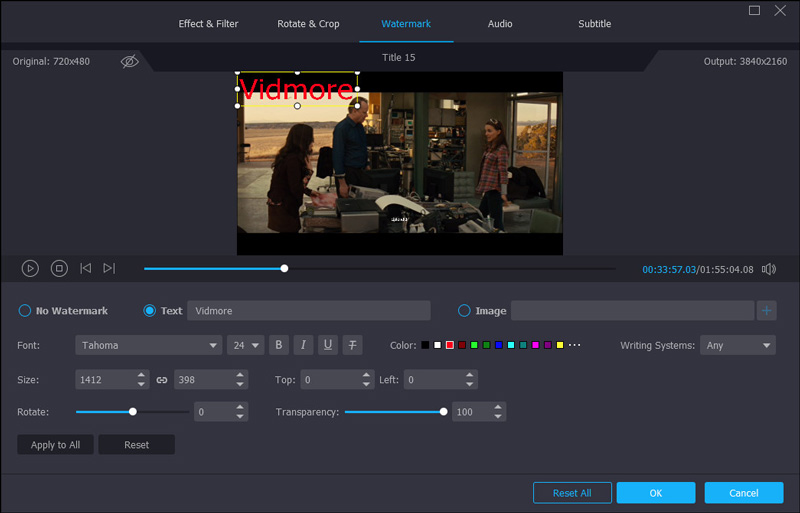Jump to previous frame
The width and height of the screenshot is (800, 513).
(x=86, y=268)
